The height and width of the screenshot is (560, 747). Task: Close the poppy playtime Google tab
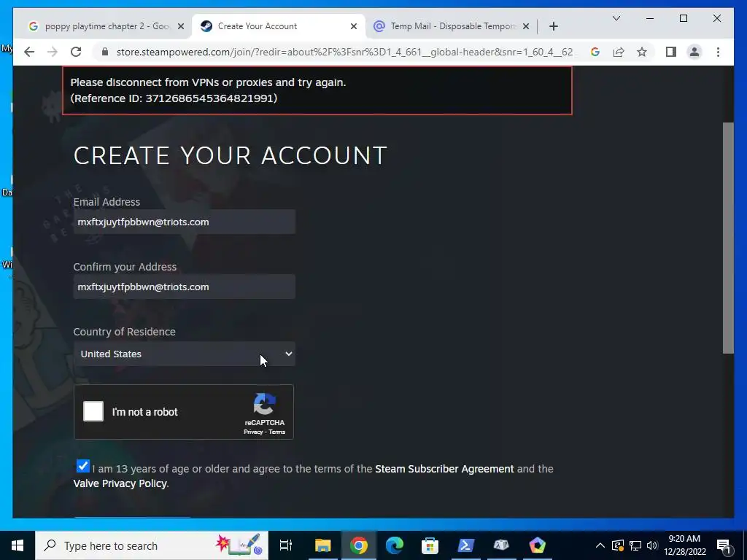click(181, 26)
